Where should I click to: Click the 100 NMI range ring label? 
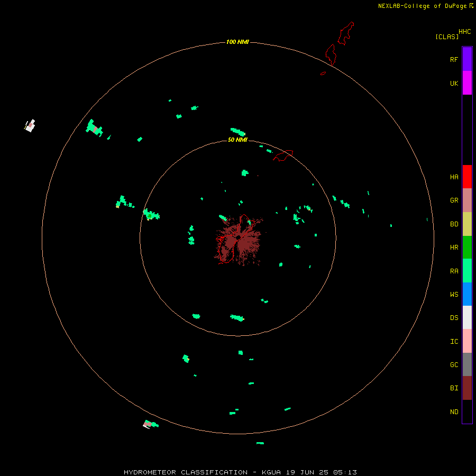[x=237, y=42]
